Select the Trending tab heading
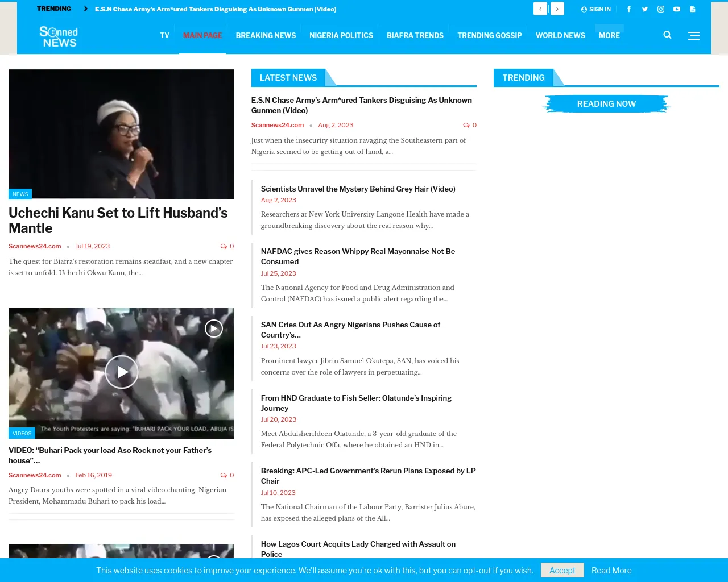Viewport: 728px width, 582px height. pyautogui.click(x=523, y=77)
